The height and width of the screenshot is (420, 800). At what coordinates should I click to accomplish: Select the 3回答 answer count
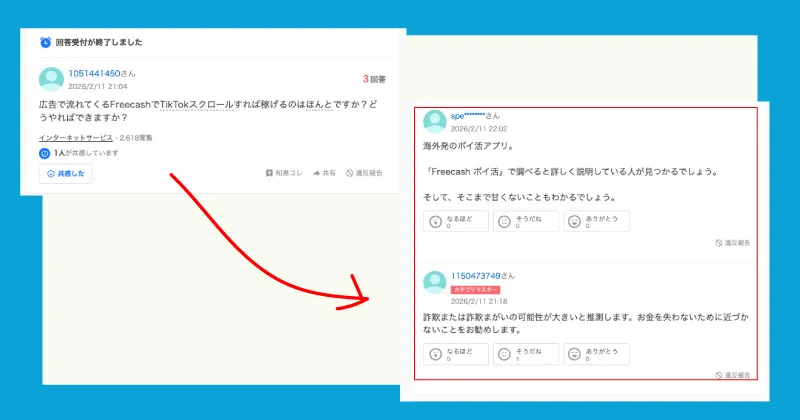point(374,79)
